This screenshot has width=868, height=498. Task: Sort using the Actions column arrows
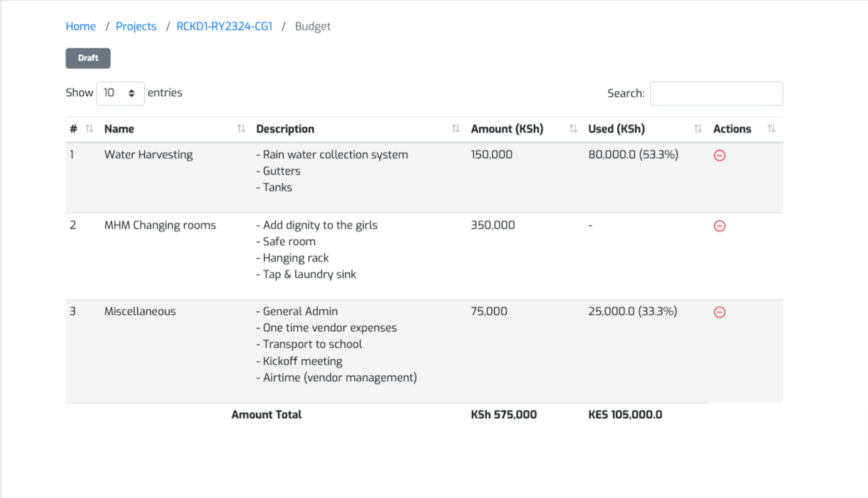[x=772, y=129]
